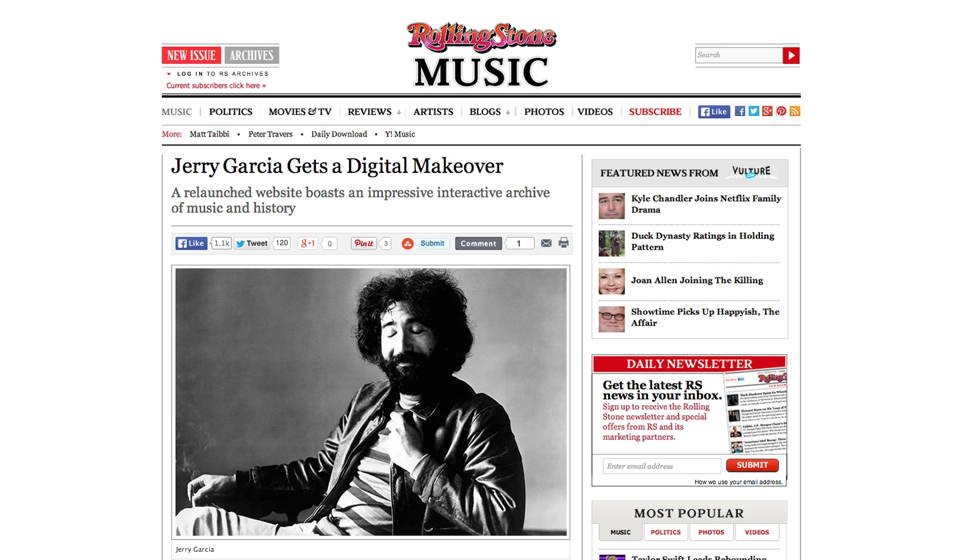Select Videos tab in Most Popular
968x560 pixels.
click(757, 532)
